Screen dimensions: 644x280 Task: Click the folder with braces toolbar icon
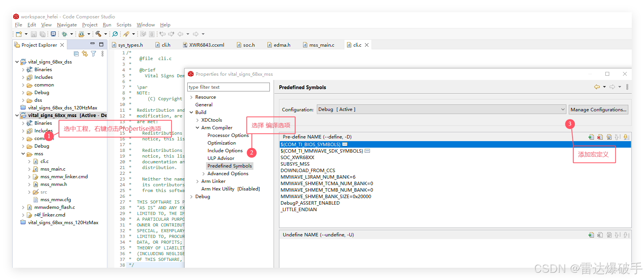pyautogui.click(x=81, y=34)
